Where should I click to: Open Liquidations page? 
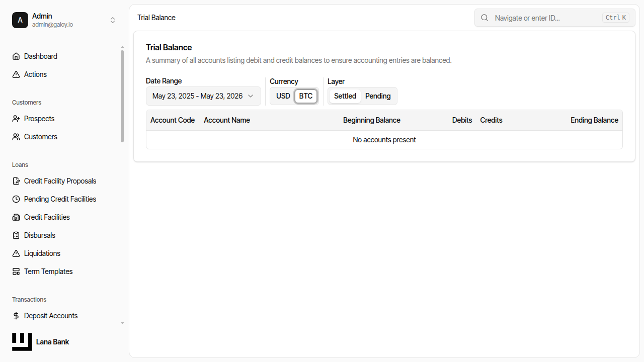coord(64,253)
